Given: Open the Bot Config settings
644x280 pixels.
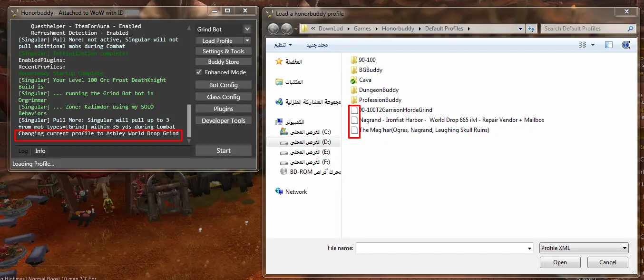Looking at the screenshot, I should [223, 85].
